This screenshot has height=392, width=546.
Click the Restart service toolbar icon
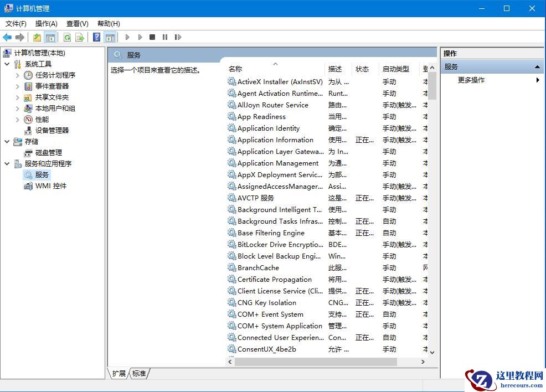tap(178, 37)
